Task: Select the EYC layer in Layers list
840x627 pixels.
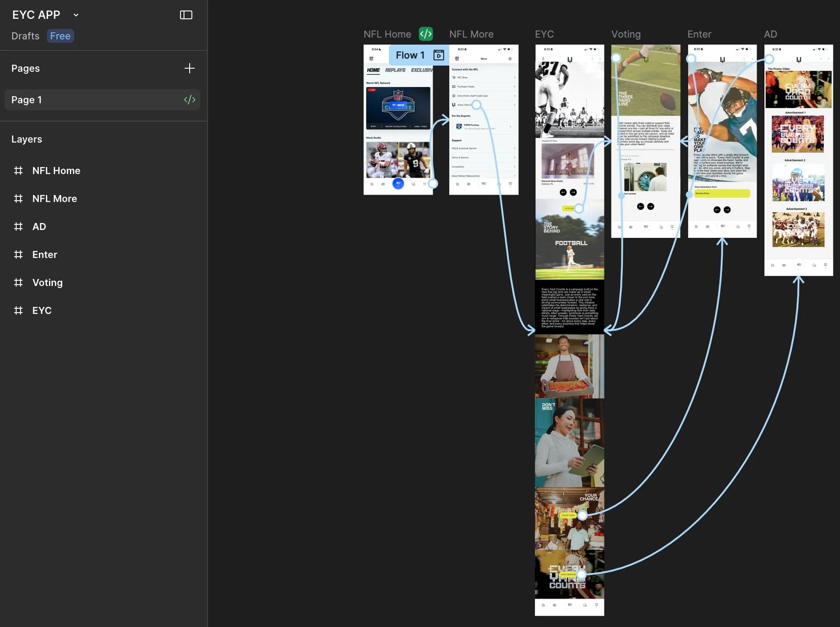Action: tap(42, 310)
